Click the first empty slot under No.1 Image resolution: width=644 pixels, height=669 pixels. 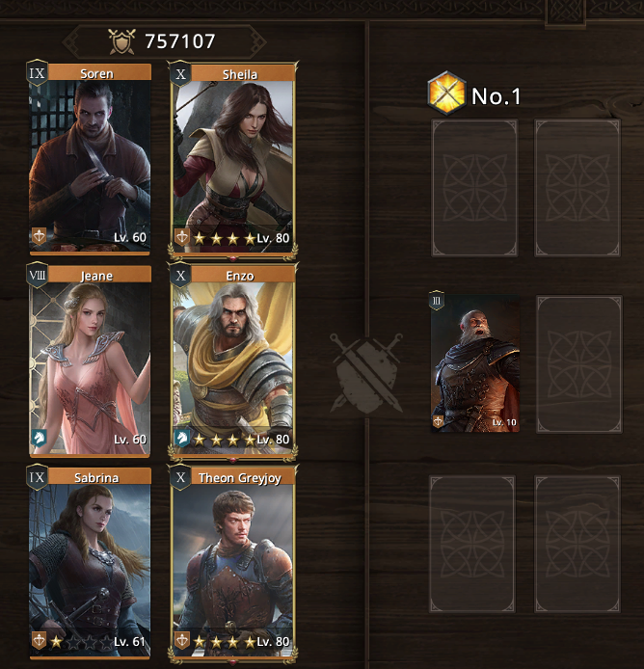click(474, 188)
